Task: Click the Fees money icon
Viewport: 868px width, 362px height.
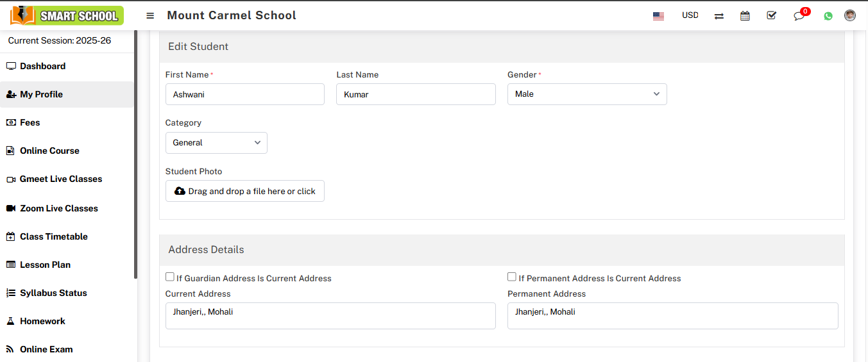Action: click(x=11, y=122)
